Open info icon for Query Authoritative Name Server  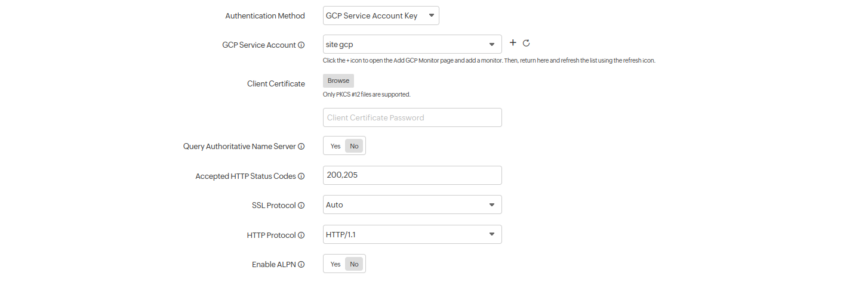301,147
